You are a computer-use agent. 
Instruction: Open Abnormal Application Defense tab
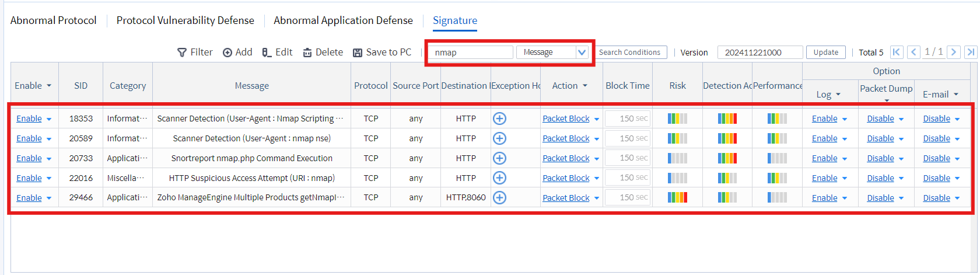(x=343, y=20)
